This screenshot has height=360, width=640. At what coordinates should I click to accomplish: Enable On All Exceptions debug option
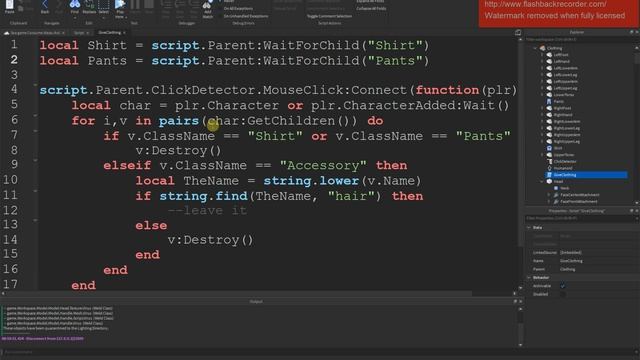[238, 9]
